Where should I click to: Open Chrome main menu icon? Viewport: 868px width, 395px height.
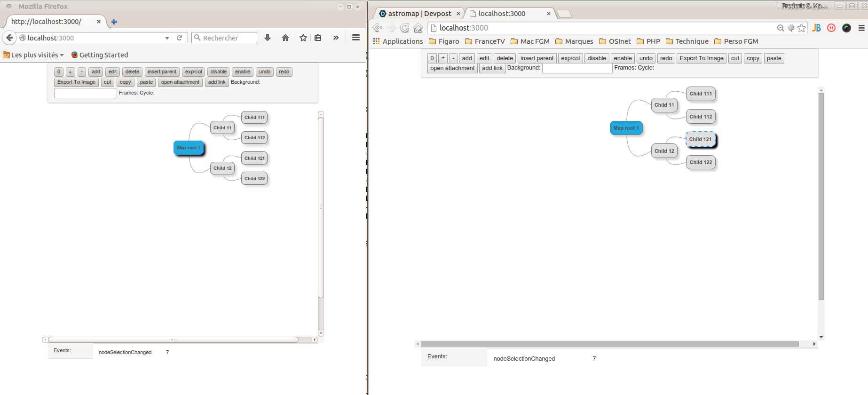(x=861, y=28)
